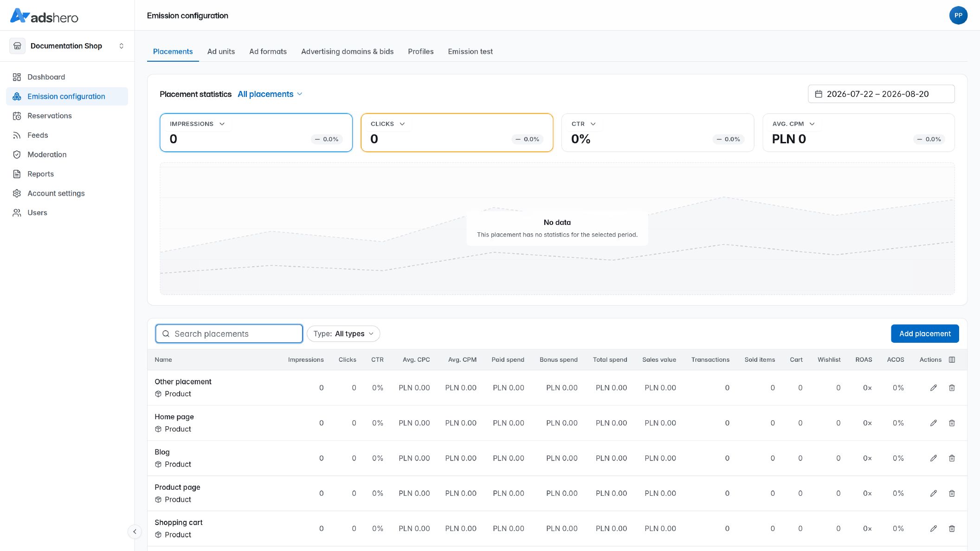
Task: Toggle the CTR metric card
Action: click(658, 133)
